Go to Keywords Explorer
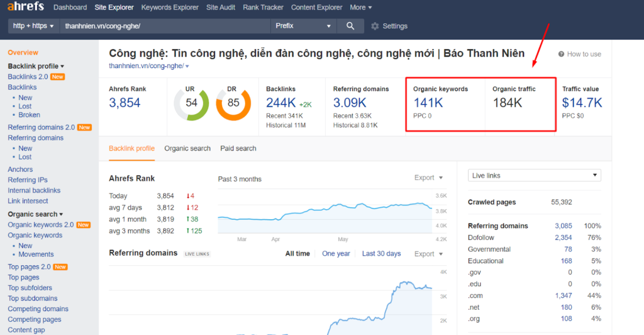Screen dimensions: 644x335 (170, 8)
